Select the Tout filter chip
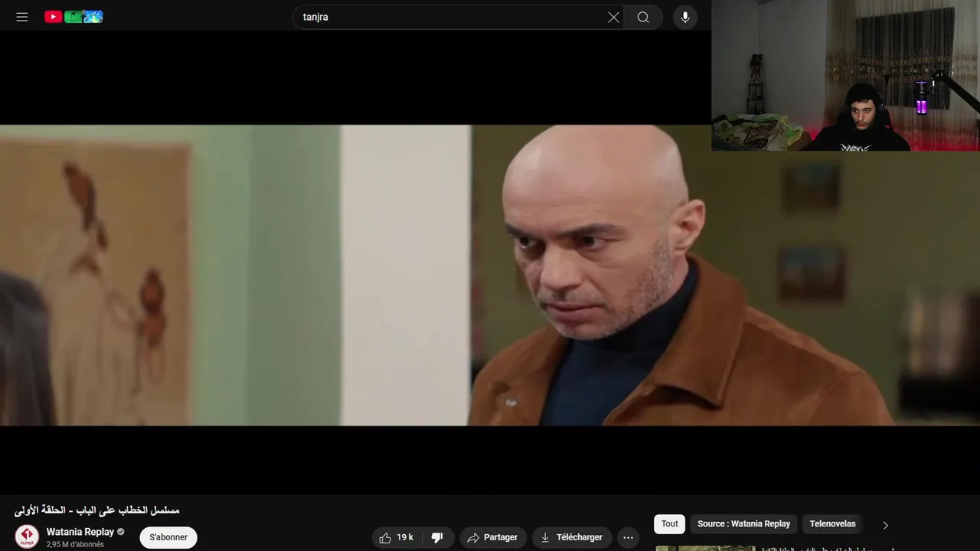The width and height of the screenshot is (980, 551). (670, 524)
